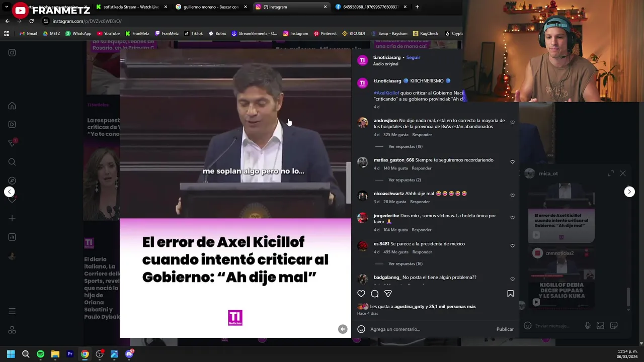Open the WhatsApp bookmark

(x=78, y=34)
